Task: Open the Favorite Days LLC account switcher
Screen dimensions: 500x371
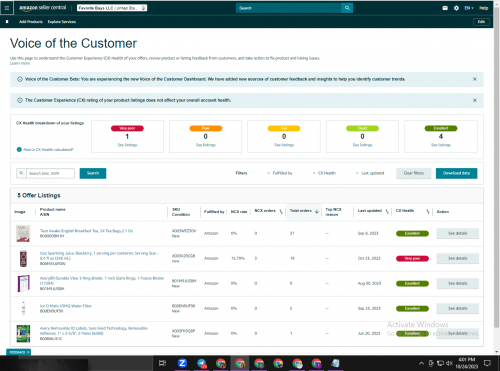Action: (112, 8)
